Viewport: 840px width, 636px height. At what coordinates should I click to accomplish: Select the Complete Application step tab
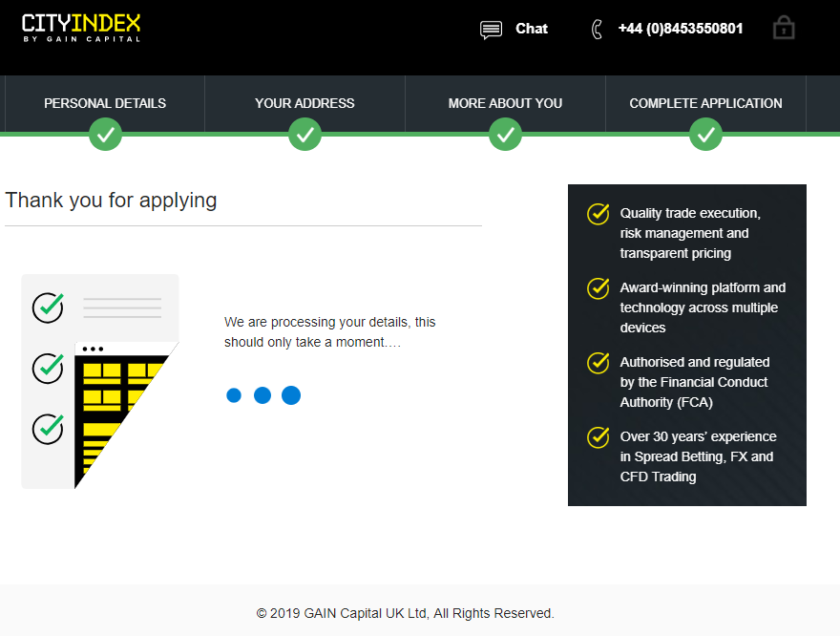[x=705, y=103]
